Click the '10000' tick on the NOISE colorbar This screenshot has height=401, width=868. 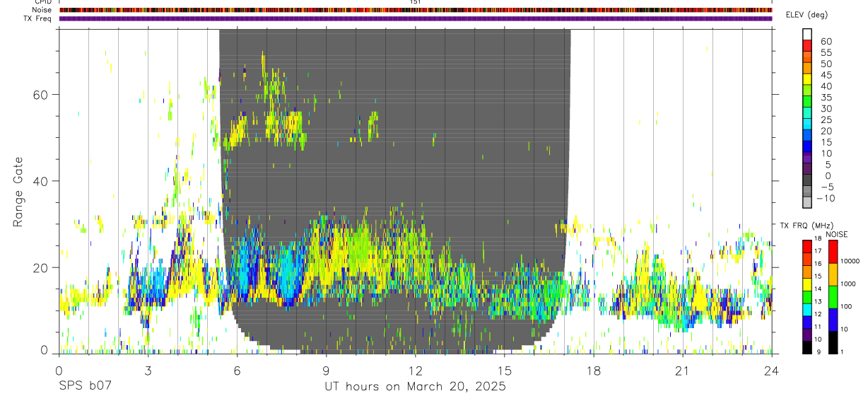[x=850, y=261]
